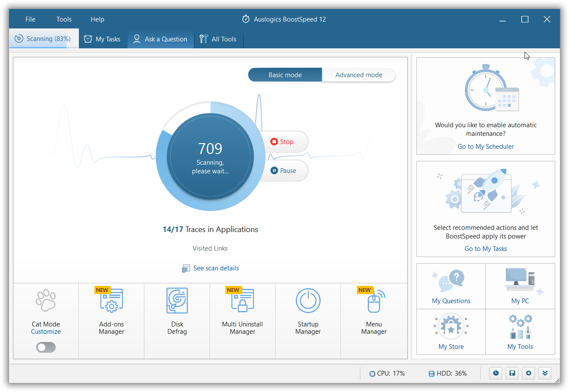Launch Add-ons Manager tool icon

coord(112,301)
